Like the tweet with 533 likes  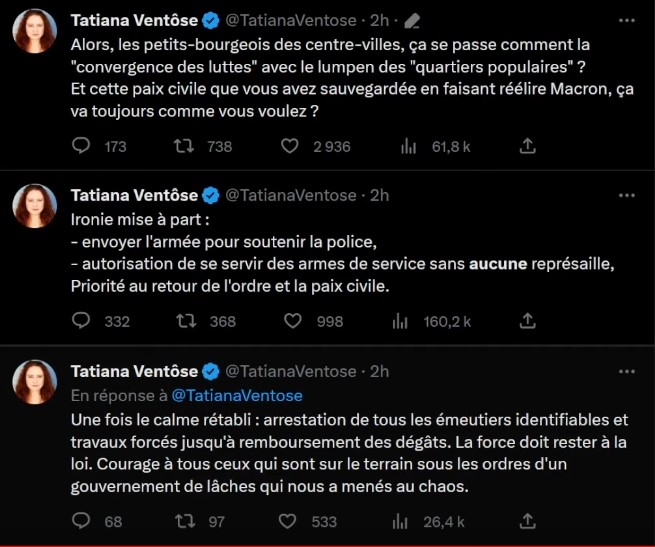[290, 521]
